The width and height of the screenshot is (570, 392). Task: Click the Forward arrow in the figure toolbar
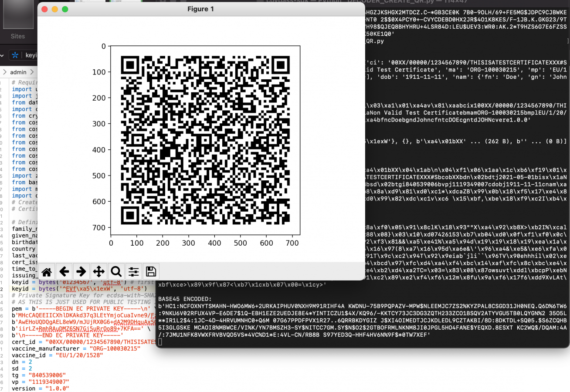coord(81,271)
